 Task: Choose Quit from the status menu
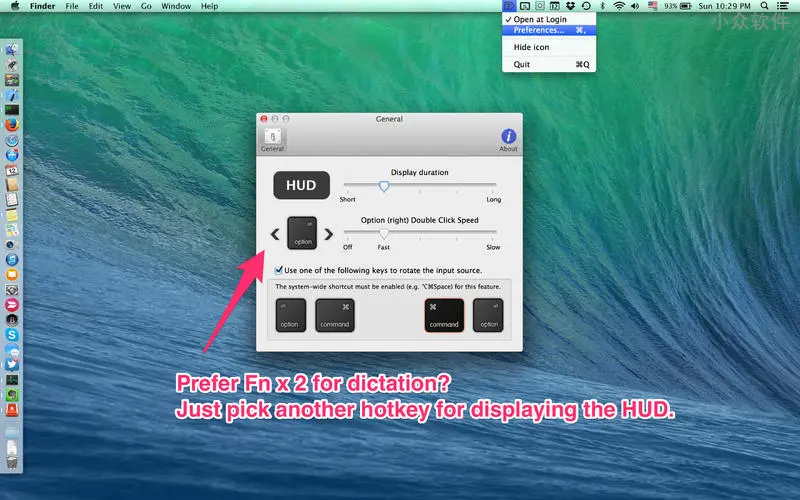coord(549,64)
